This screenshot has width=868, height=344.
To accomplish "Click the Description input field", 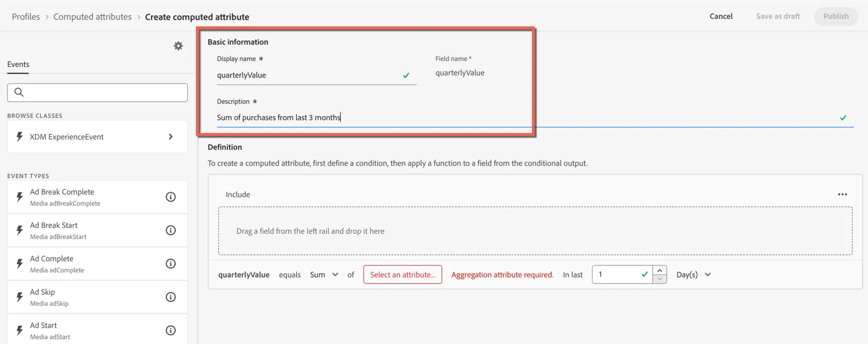I will coord(535,117).
